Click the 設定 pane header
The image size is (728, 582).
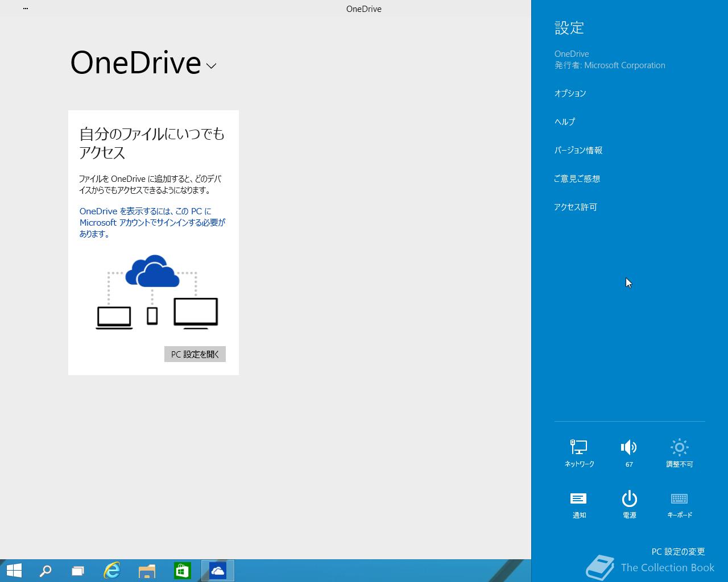tap(569, 28)
